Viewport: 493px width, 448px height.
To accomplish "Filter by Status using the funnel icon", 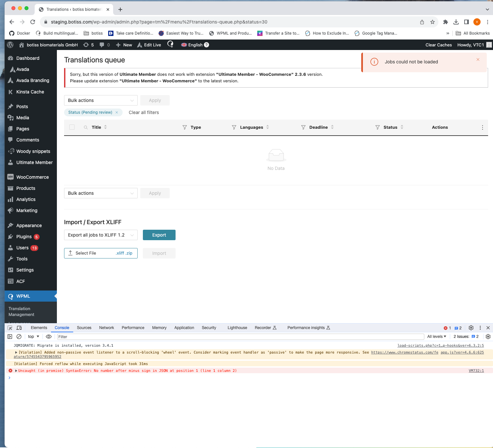I will click(x=378, y=127).
